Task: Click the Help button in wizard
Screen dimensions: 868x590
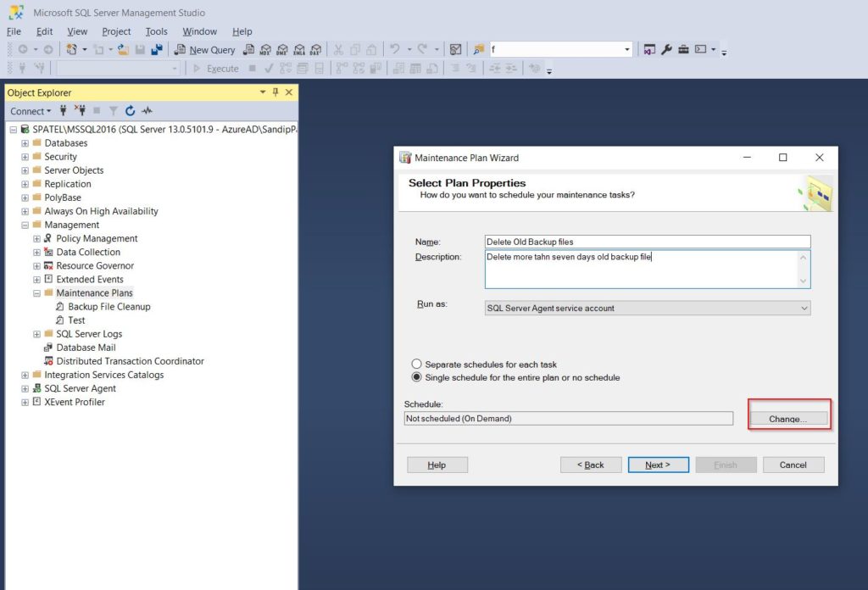Action: [437, 465]
